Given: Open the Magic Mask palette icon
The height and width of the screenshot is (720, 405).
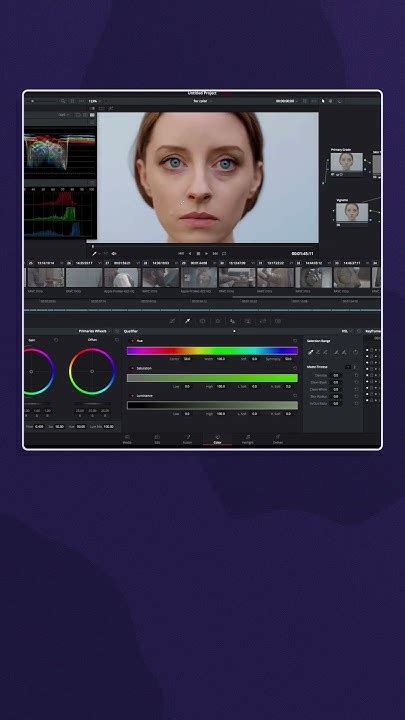Looking at the screenshot, I should click(x=232, y=321).
